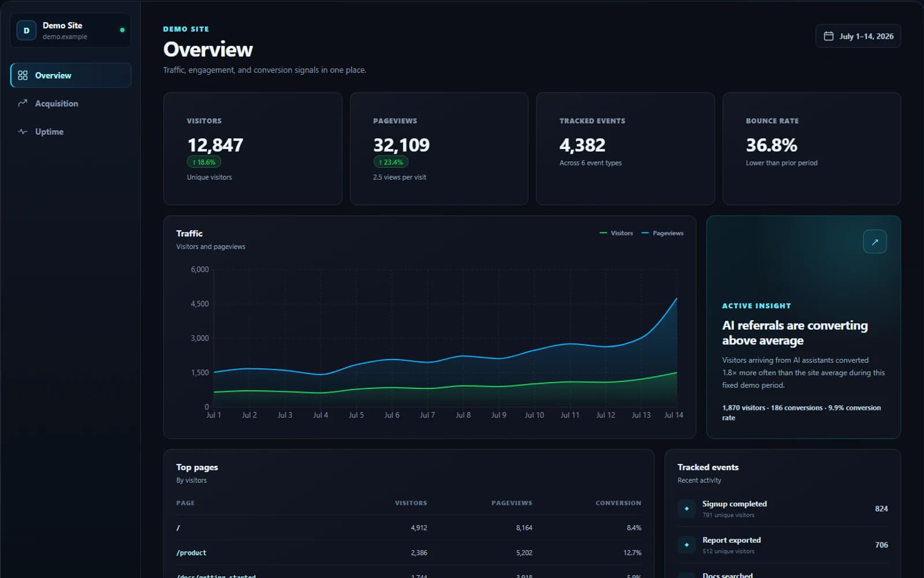Select the Visitors stat card
The width and height of the screenshot is (924, 578).
[x=252, y=149]
